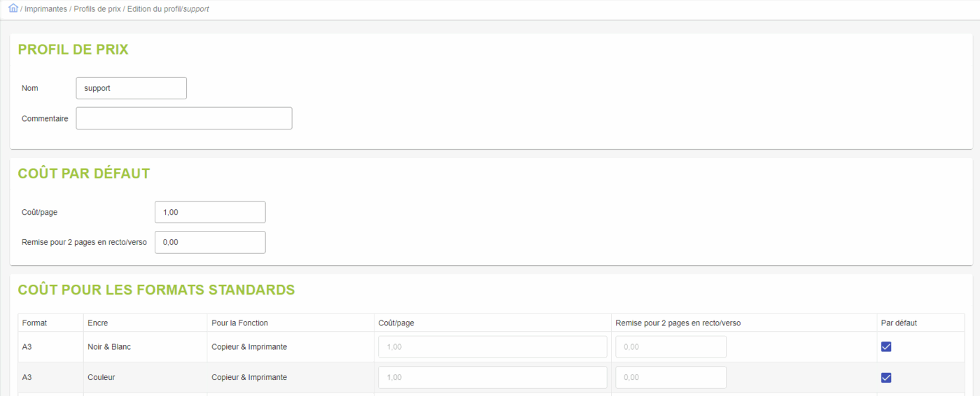This screenshot has width=980, height=396.
Task: Click the Format column header
Action: click(34, 323)
